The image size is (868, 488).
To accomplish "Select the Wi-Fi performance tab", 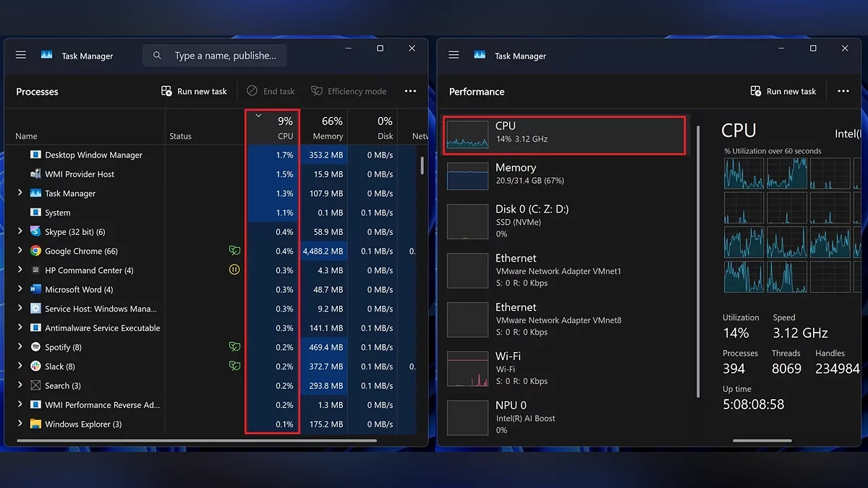I will 564,369.
